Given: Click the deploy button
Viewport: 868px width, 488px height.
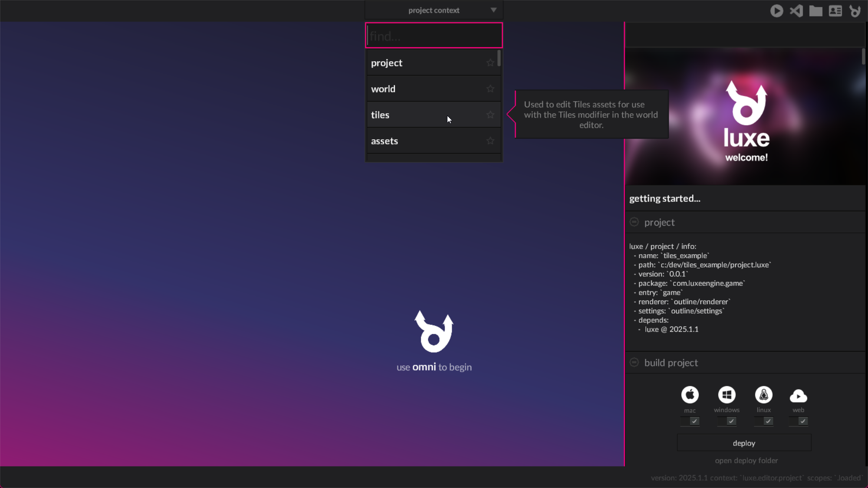Looking at the screenshot, I should tap(744, 443).
